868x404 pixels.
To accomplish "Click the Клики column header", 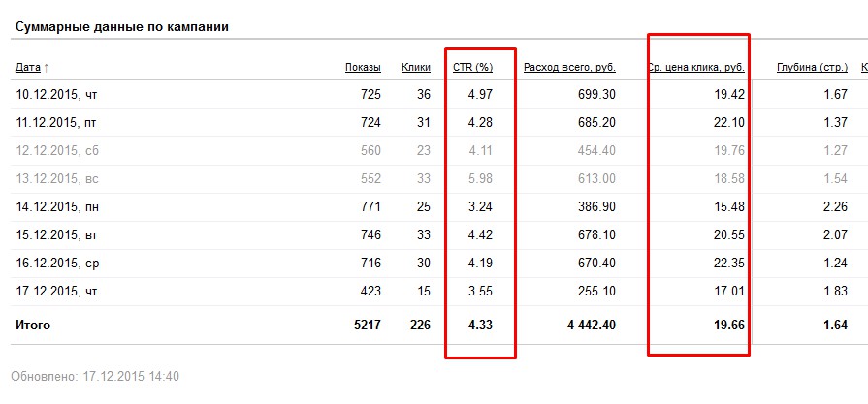I will tap(416, 68).
